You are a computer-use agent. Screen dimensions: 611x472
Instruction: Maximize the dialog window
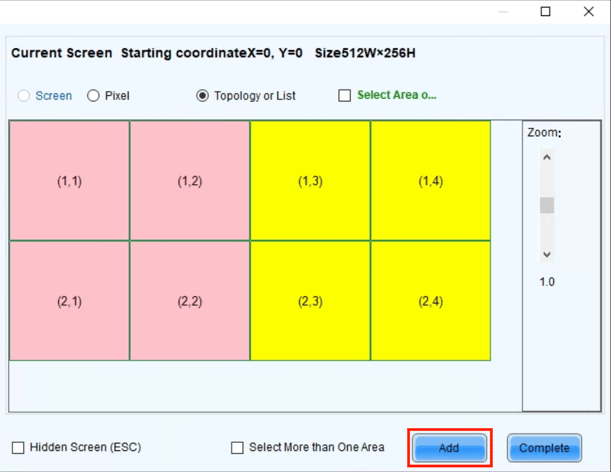(545, 12)
